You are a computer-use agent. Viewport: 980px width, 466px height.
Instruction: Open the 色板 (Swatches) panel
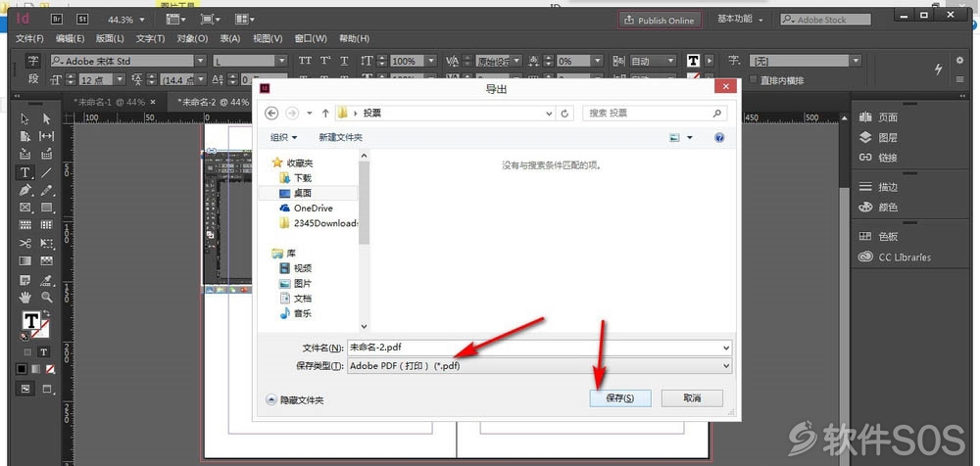coord(878,237)
